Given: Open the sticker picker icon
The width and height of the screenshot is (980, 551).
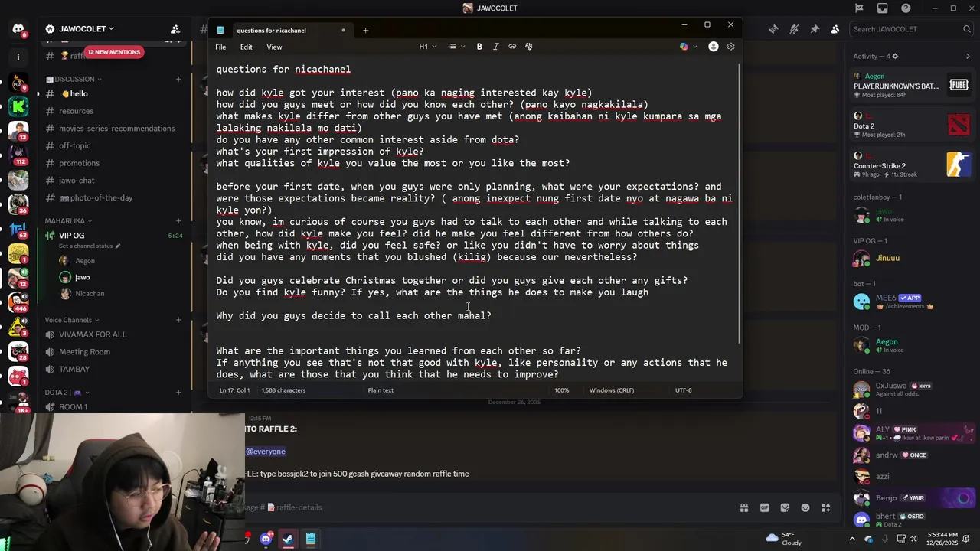Looking at the screenshot, I should tap(785, 507).
